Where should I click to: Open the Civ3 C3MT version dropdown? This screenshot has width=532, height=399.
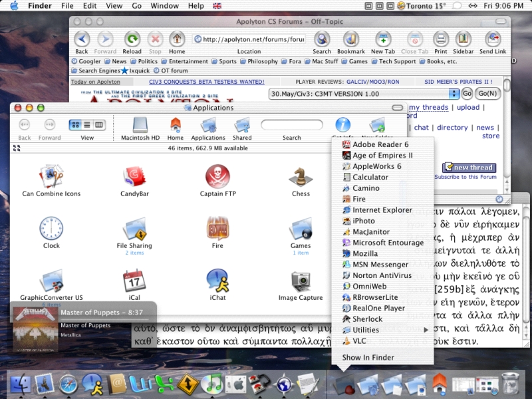pyautogui.click(x=454, y=94)
